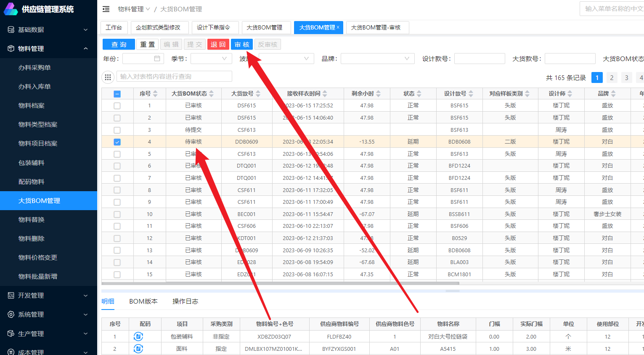Check the checkbox for row 1

(117, 106)
